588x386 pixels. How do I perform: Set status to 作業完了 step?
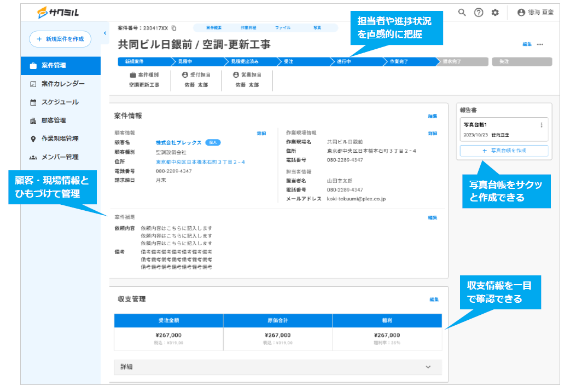click(410, 61)
